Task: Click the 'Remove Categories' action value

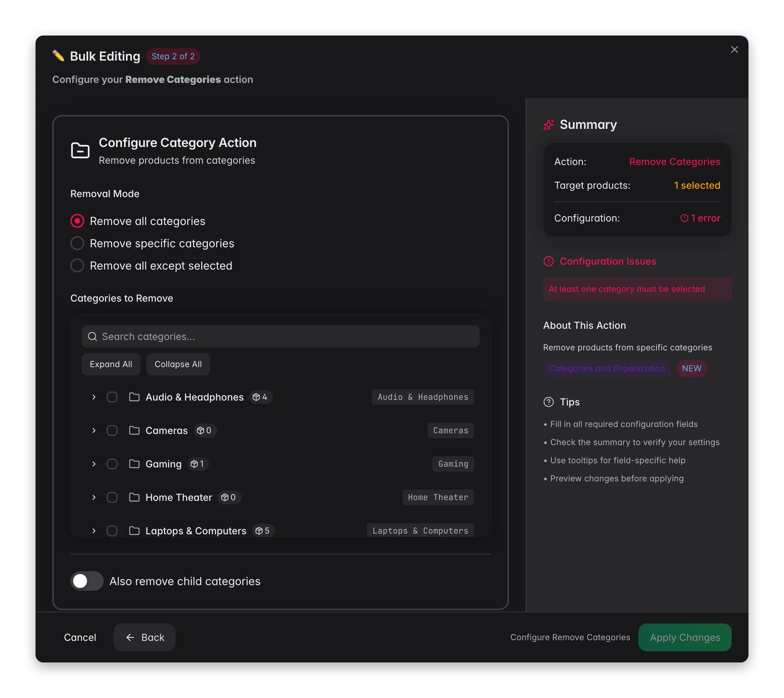Action: click(x=675, y=162)
